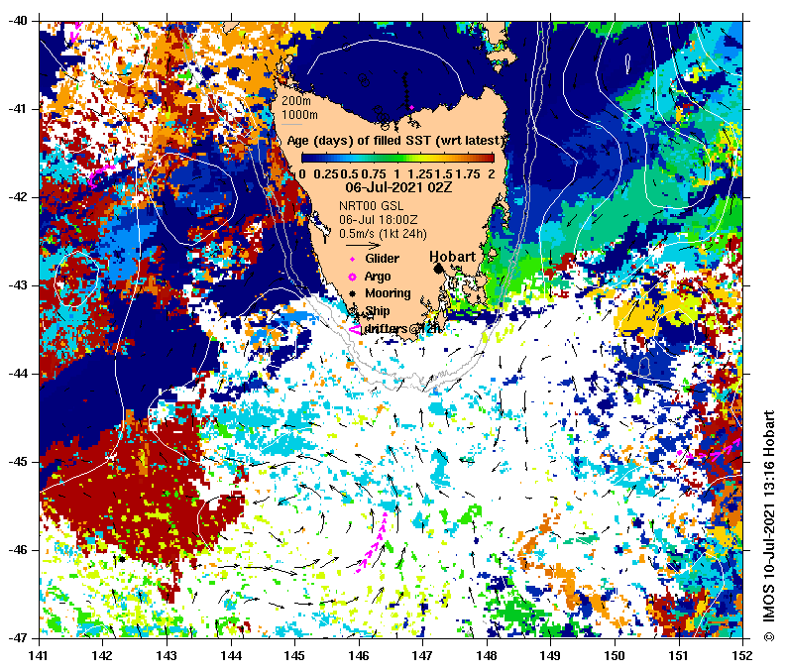Click the '-43' latitude axis label

[19, 285]
